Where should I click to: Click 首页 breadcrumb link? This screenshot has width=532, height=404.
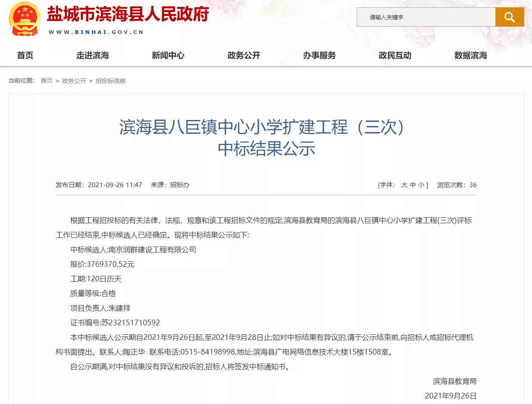[x=46, y=81]
